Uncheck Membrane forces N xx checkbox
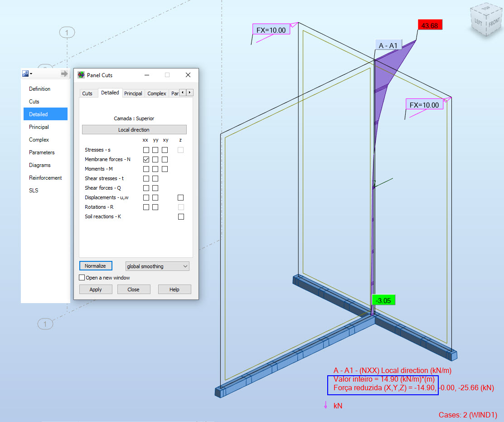Image resolution: width=504 pixels, height=422 pixels. (145, 159)
